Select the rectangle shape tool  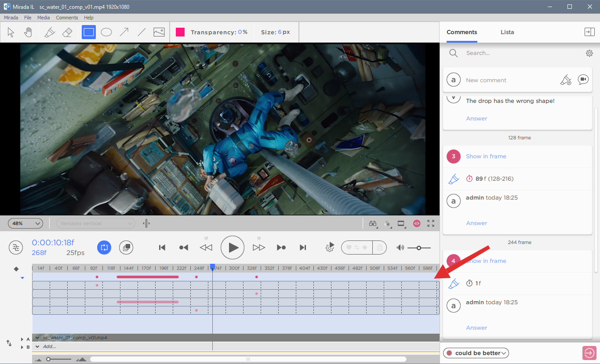89,32
